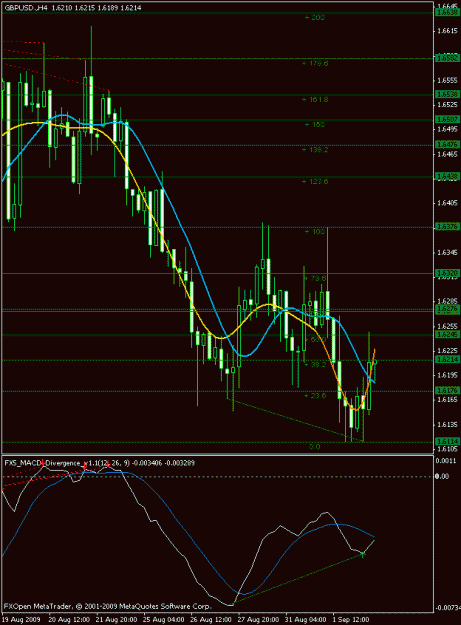Click the 20 Aug 12:00 time label
This screenshot has width=461, height=625.
coord(69,620)
